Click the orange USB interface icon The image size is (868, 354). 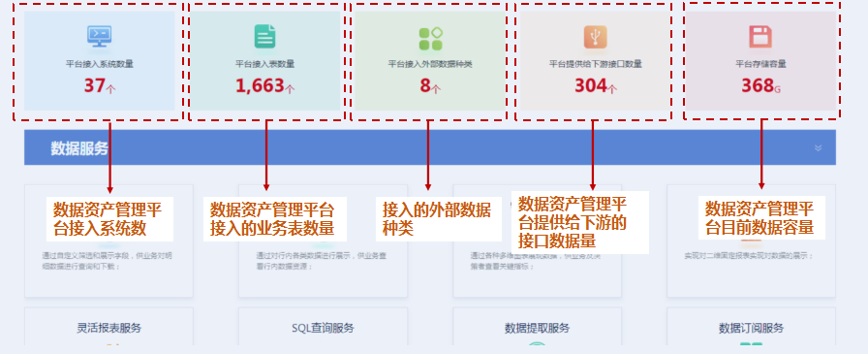click(595, 37)
